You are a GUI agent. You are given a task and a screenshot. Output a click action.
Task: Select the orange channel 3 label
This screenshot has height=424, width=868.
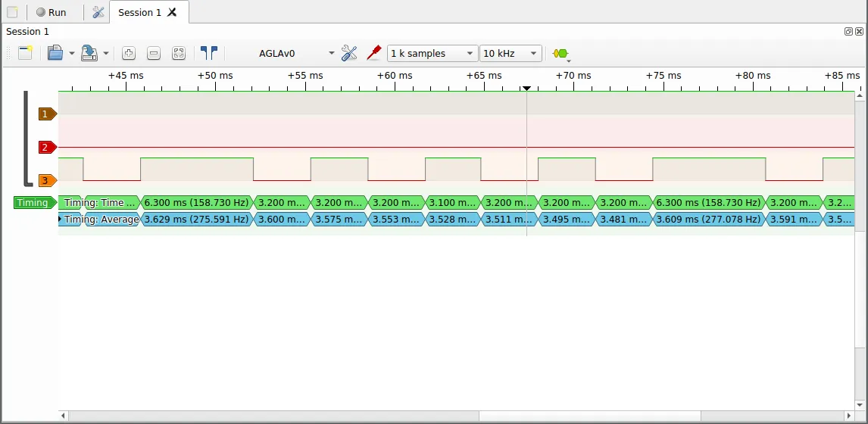pyautogui.click(x=48, y=180)
